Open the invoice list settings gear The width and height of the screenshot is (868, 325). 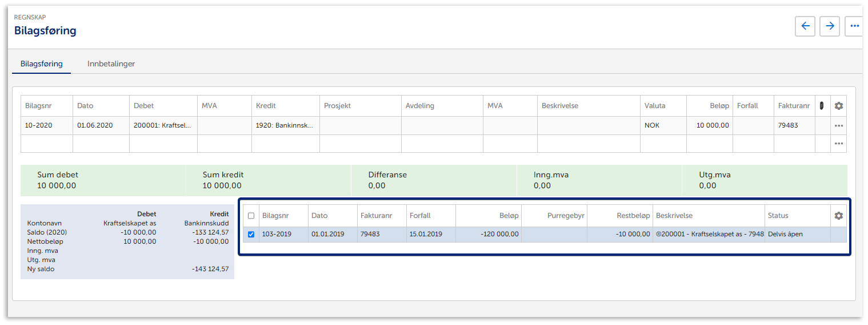pos(838,216)
